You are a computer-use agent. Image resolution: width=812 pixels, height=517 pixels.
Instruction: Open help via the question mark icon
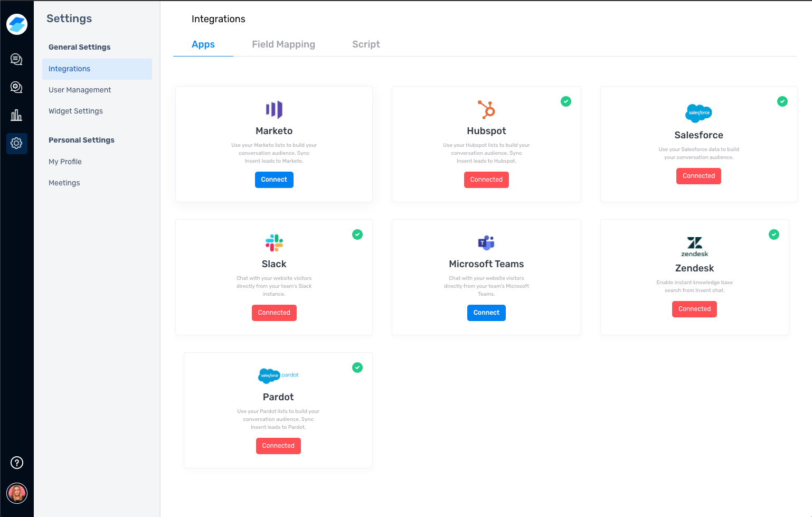pyautogui.click(x=16, y=463)
